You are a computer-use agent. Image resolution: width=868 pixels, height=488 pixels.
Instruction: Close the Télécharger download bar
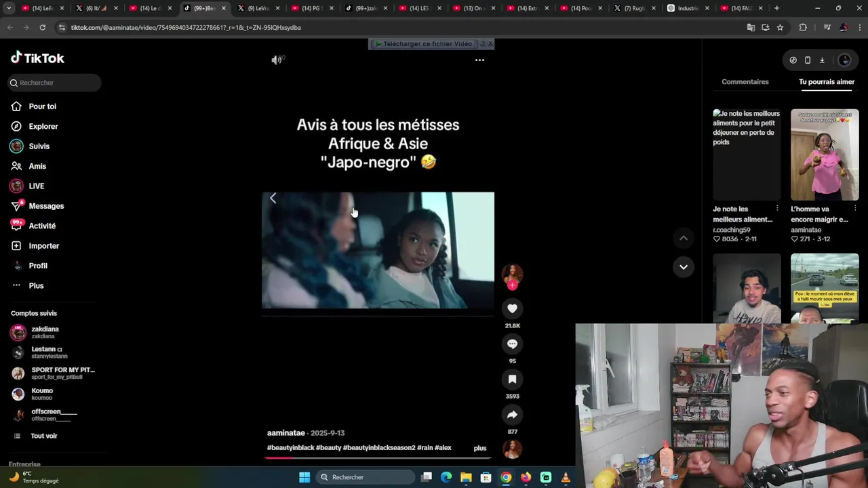coord(490,44)
